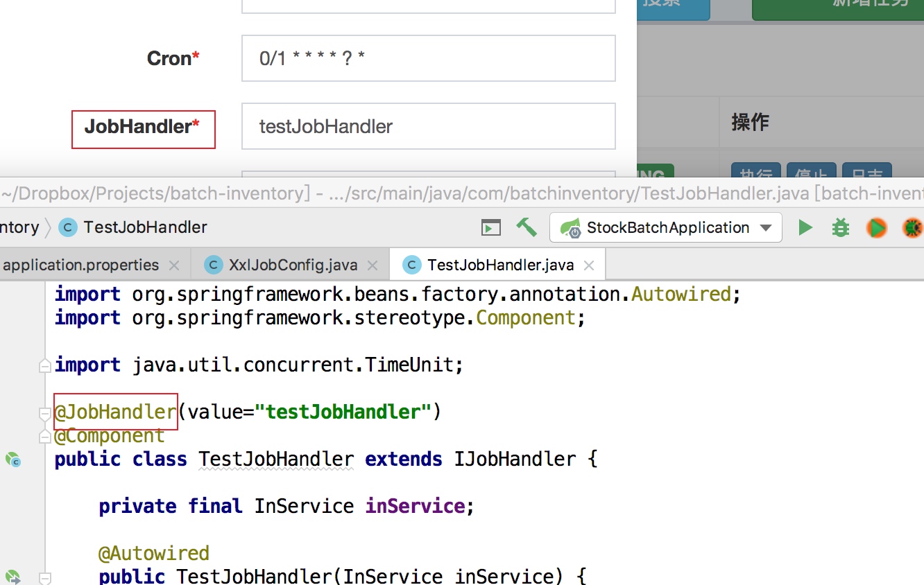Image resolution: width=924 pixels, height=585 pixels.
Task: Click the terminal-style icon left of hammer
Action: click(491, 227)
